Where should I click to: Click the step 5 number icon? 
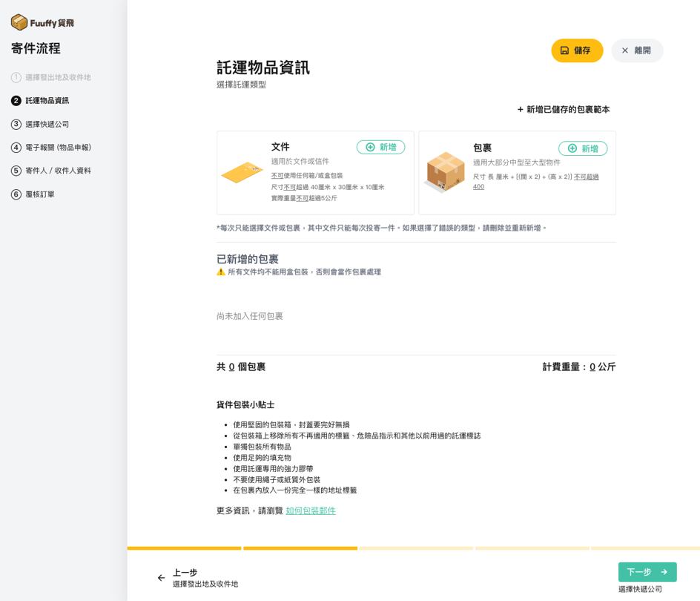pos(16,171)
